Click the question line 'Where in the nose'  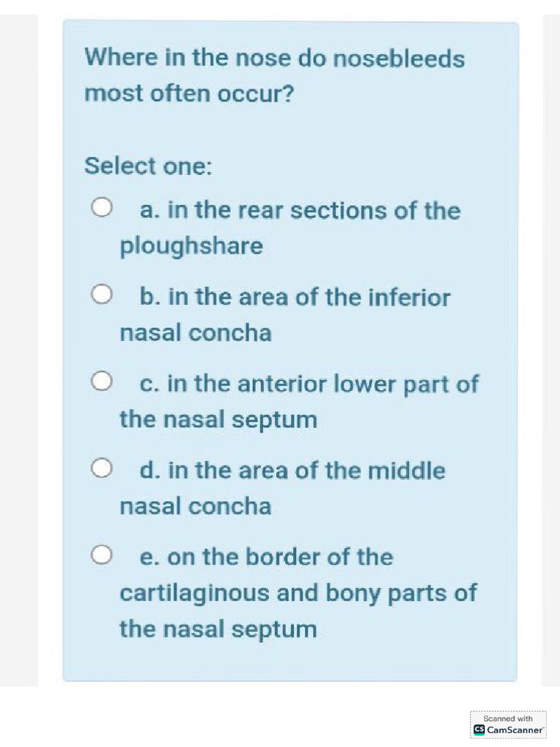[274, 58]
